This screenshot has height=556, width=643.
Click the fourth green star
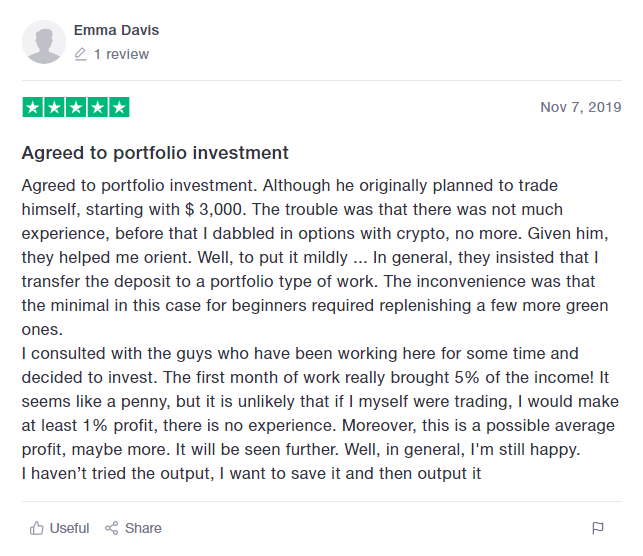click(98, 107)
